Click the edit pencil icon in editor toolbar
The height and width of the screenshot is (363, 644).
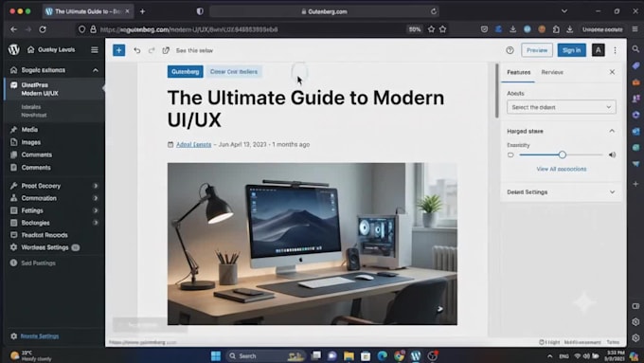click(166, 50)
